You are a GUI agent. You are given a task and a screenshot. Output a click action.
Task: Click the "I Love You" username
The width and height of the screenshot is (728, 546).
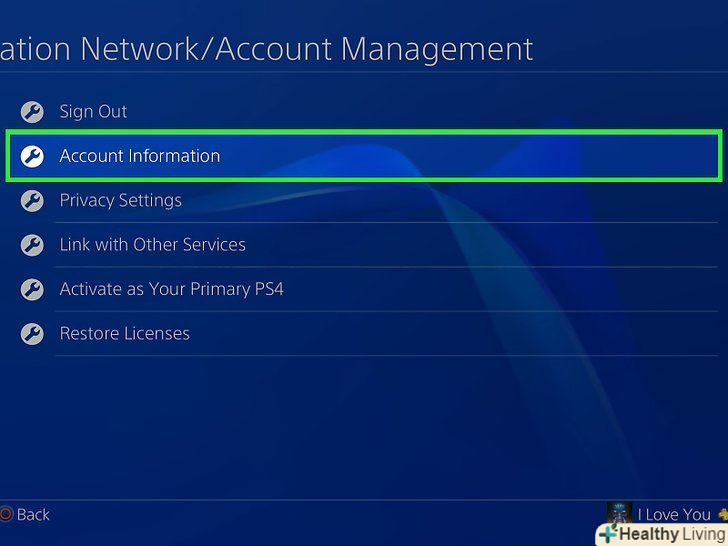tap(674, 515)
